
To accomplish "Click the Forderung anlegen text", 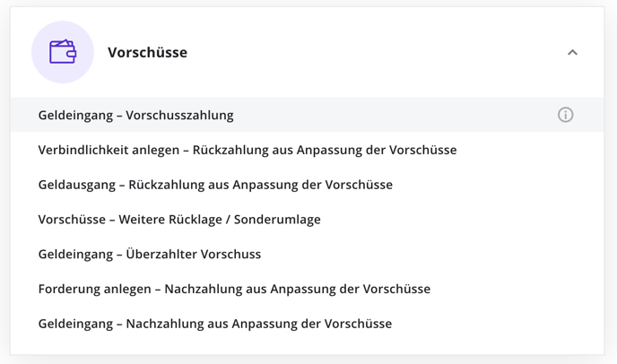I will [x=94, y=289].
